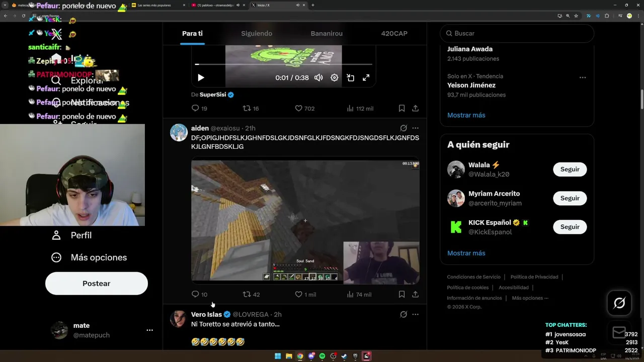
Task: Open Información de anuncios link
Action: pos(474,298)
